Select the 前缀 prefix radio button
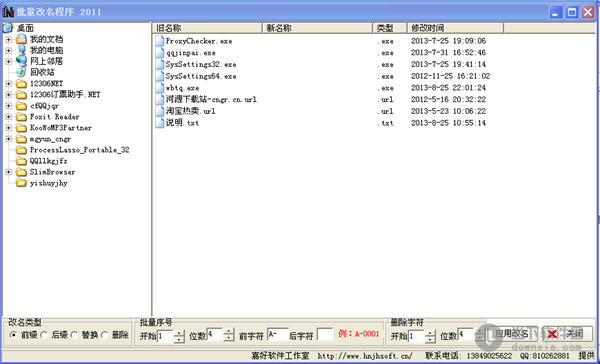Screen dimensions: 600x364 [14, 335]
